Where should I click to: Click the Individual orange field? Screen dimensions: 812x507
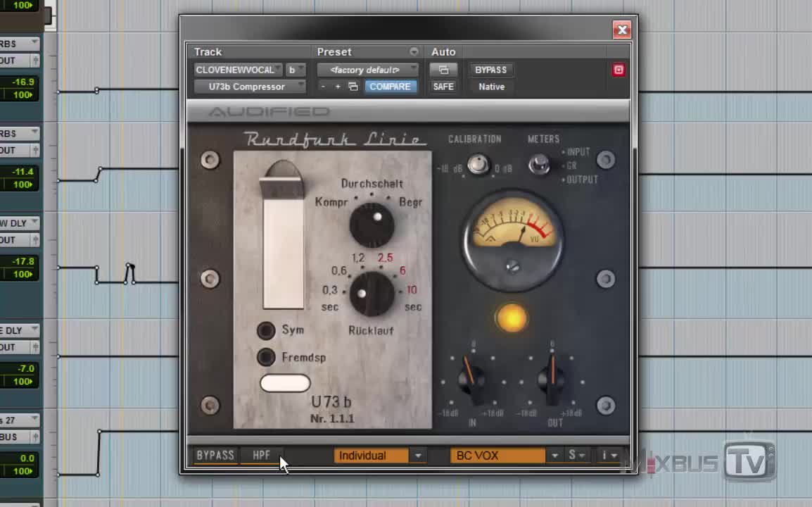tap(371, 456)
